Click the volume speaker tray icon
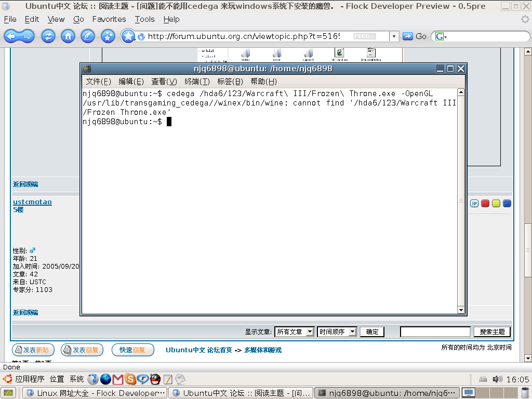The height and width of the screenshot is (399, 532). (x=497, y=379)
